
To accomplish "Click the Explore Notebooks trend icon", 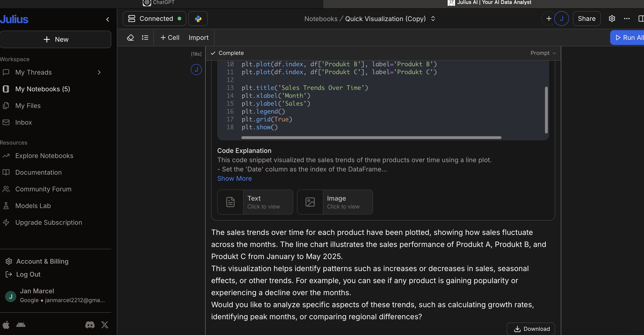I will pyautogui.click(x=6, y=156).
